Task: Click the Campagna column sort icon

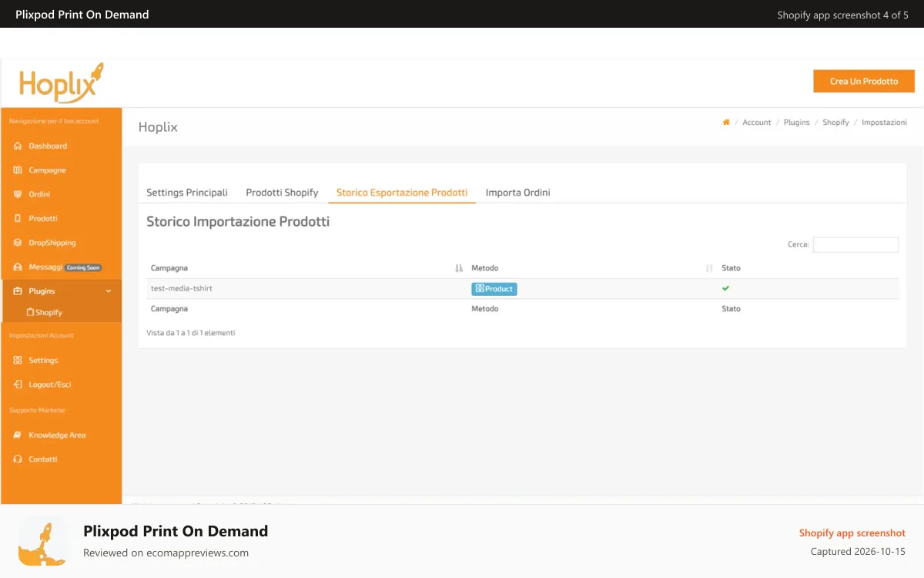Action: (x=459, y=268)
